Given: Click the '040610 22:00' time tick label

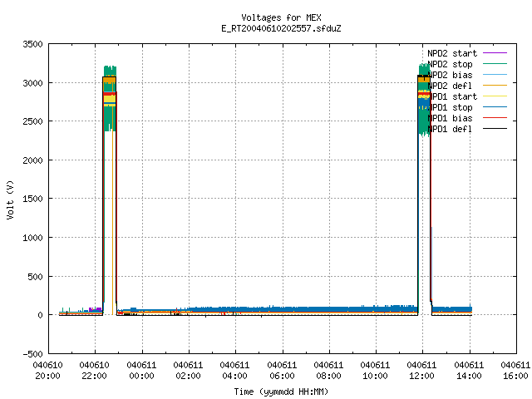Looking at the screenshot, I should pos(94,371).
